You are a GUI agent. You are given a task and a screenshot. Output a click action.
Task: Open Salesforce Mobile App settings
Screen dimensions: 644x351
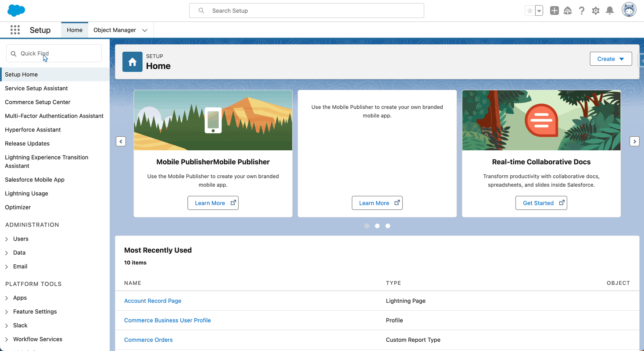point(35,180)
